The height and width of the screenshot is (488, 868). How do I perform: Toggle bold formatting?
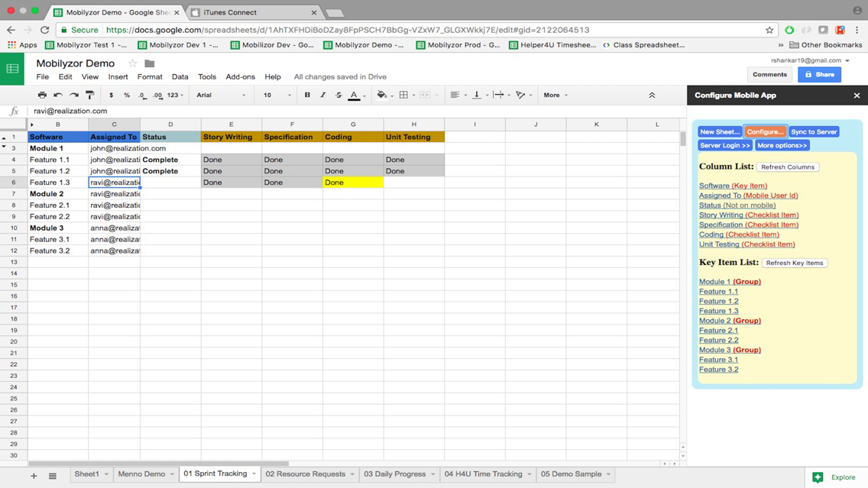(307, 95)
